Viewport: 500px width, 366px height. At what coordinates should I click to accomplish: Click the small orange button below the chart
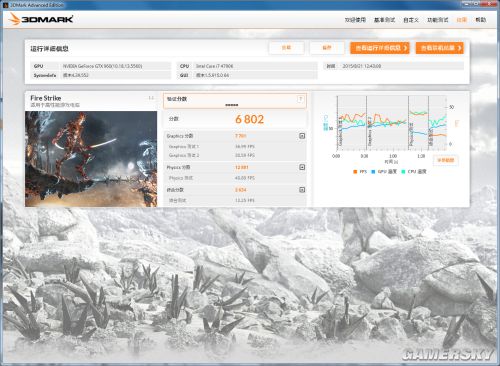(x=446, y=160)
